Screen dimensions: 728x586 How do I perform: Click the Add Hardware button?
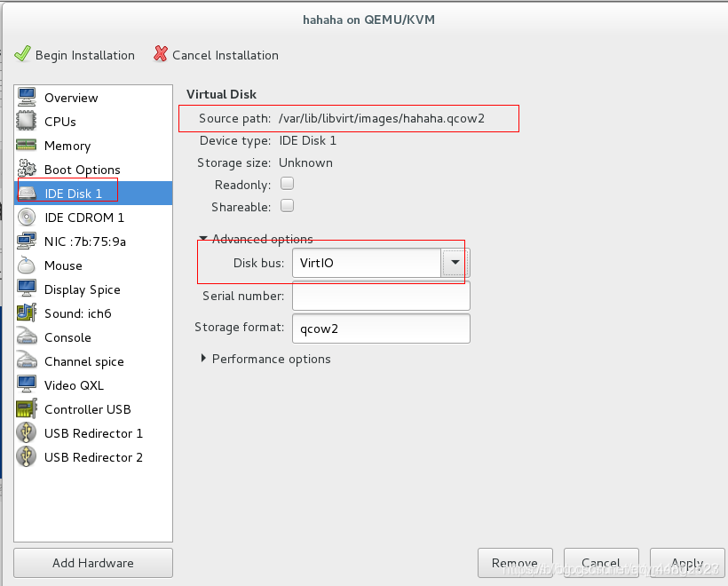coord(93,563)
